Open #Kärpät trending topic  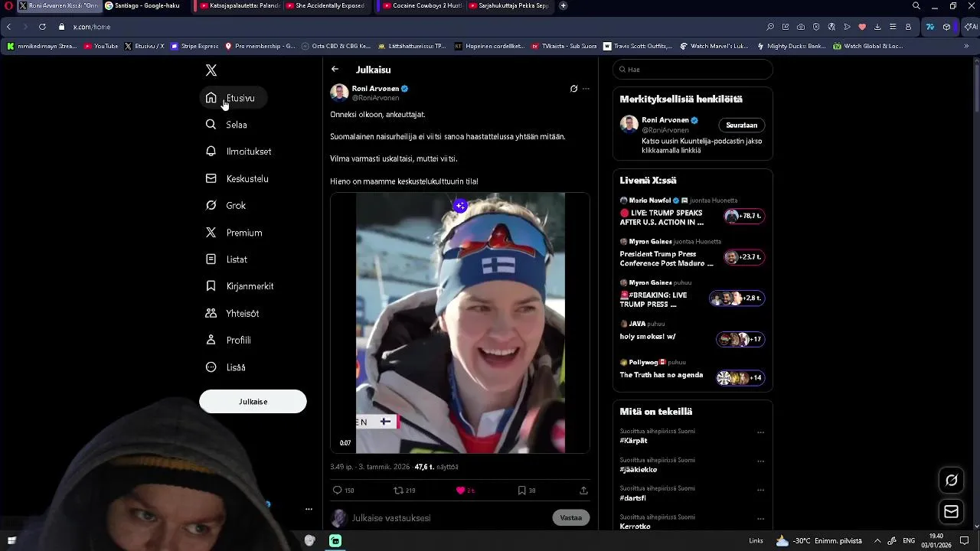pyautogui.click(x=634, y=441)
